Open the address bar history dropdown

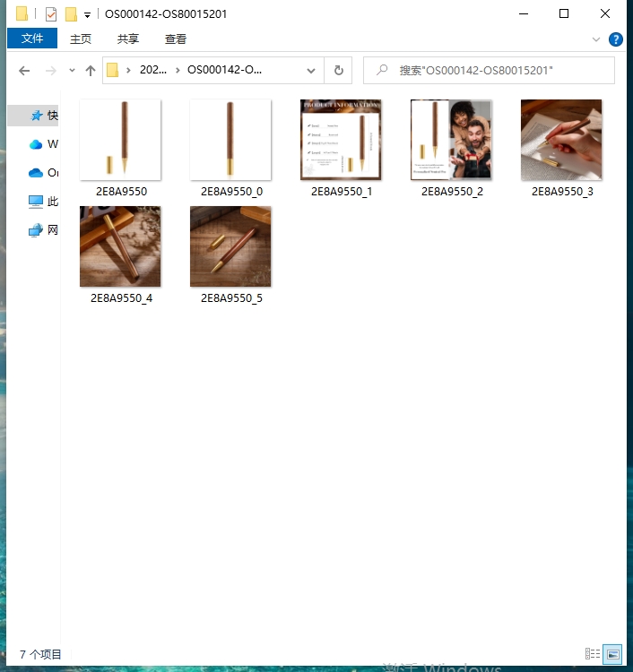pos(311,71)
